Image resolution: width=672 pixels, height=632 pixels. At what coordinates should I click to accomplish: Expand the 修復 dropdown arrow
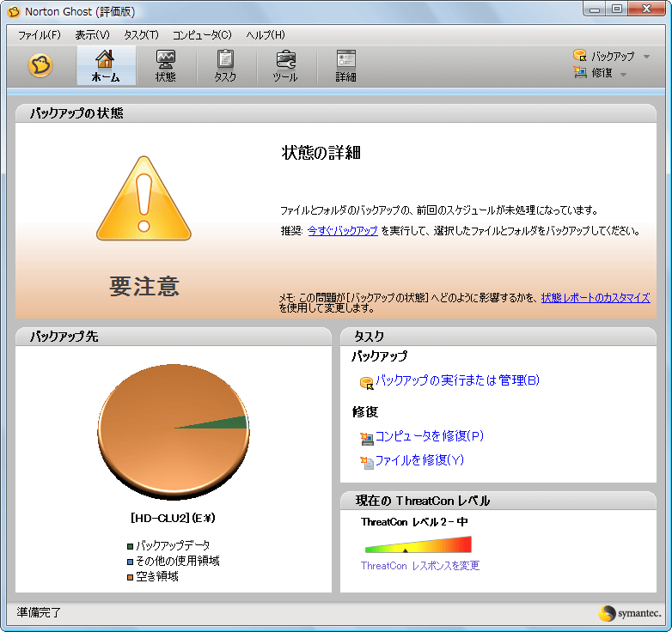tap(624, 75)
